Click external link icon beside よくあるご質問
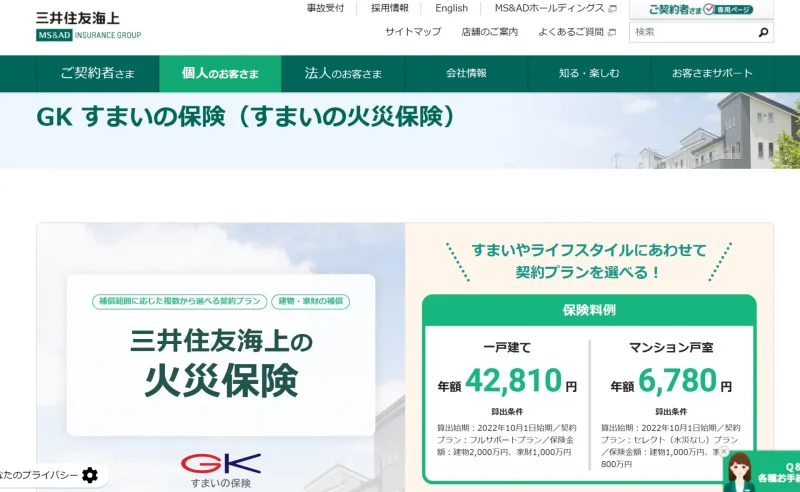Viewport: 800px width, 492px height. (x=612, y=32)
